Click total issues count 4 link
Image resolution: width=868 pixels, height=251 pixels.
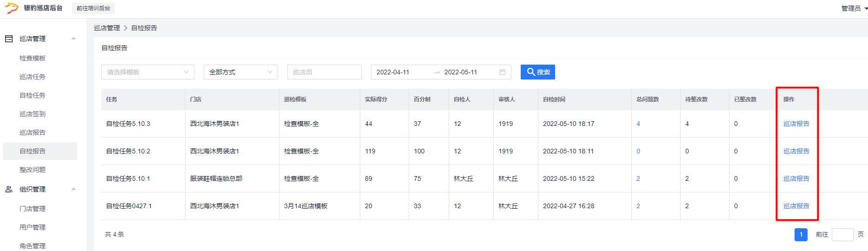(638, 124)
